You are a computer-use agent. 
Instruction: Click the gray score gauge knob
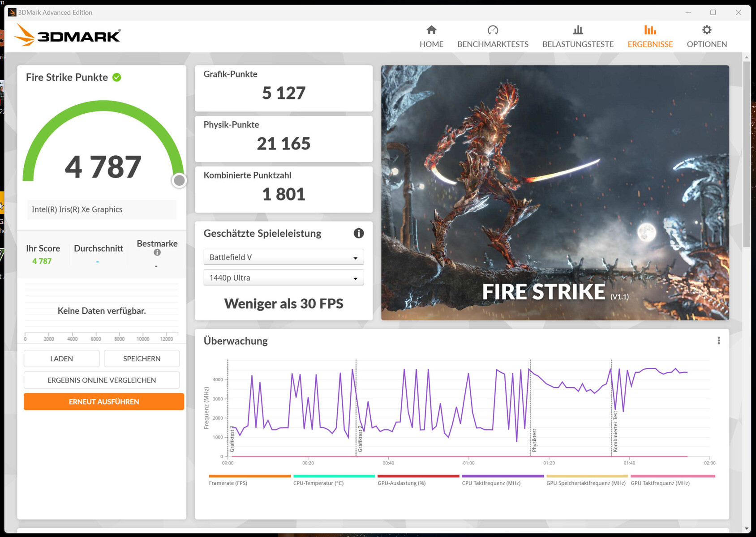[179, 180]
